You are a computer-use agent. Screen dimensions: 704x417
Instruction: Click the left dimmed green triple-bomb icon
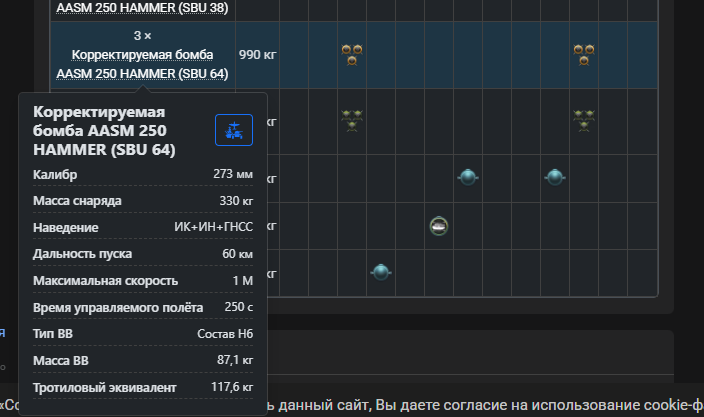coord(352,120)
